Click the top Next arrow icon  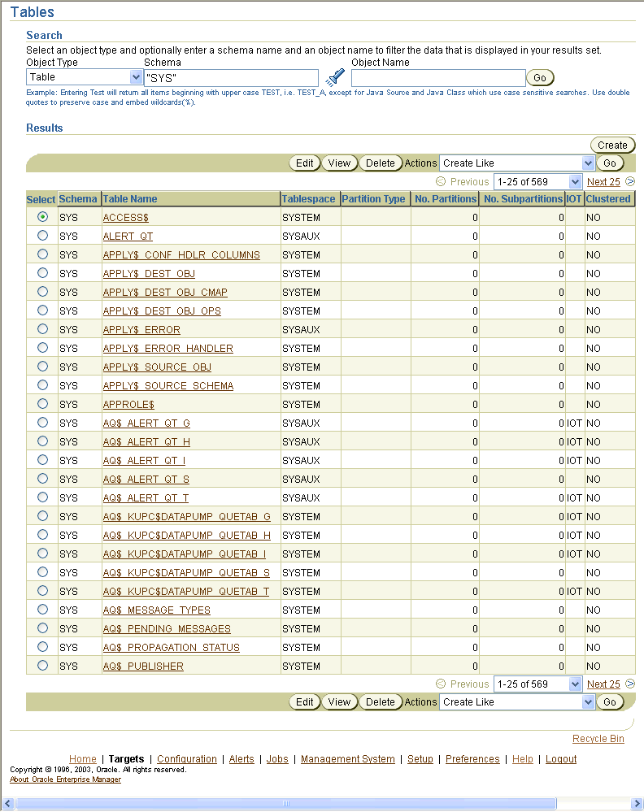coord(630,182)
